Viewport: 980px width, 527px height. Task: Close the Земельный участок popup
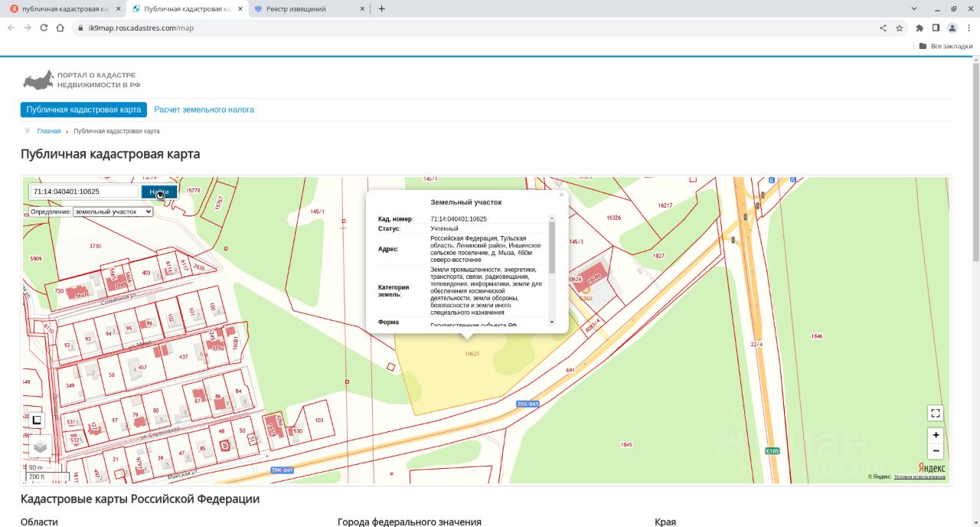[561, 195]
